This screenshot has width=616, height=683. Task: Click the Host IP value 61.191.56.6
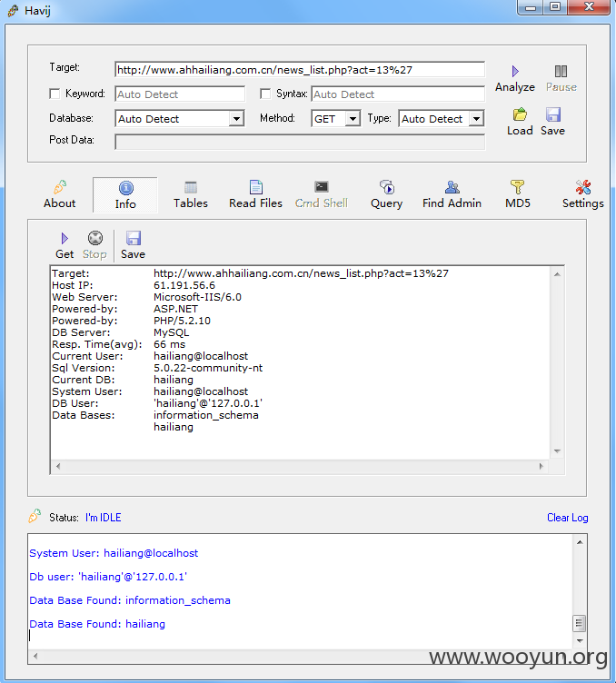(x=184, y=285)
